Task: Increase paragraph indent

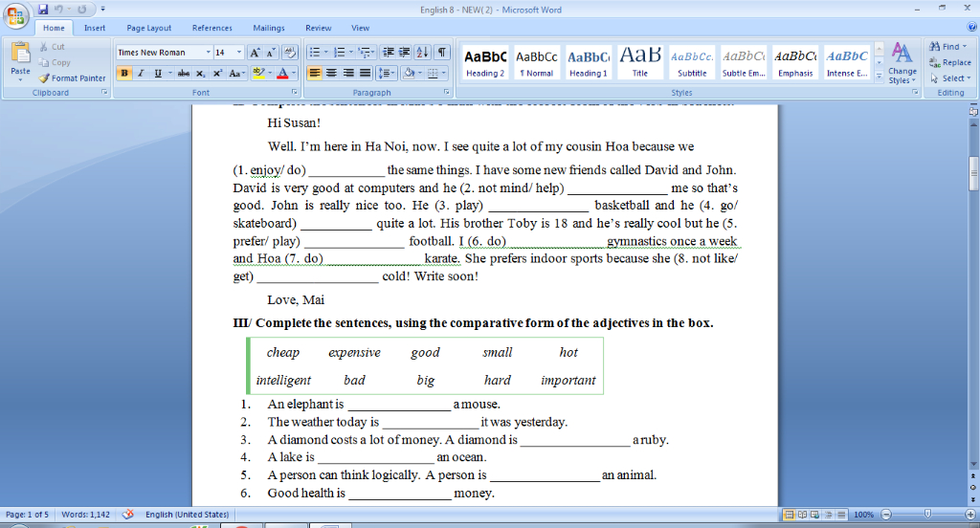Action: 405,53
